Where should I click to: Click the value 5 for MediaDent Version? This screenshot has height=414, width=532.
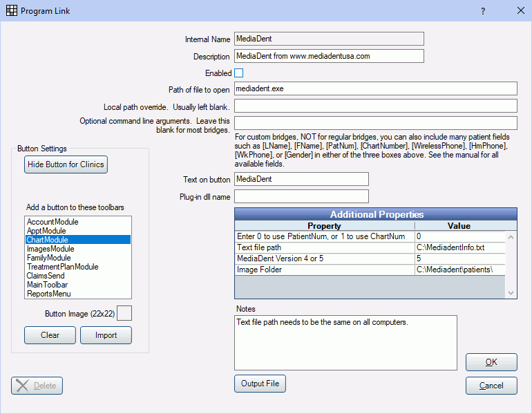coord(459,258)
